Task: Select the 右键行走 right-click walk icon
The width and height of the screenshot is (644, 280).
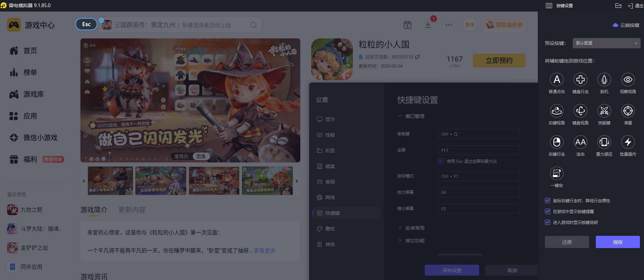Action: coord(557,142)
